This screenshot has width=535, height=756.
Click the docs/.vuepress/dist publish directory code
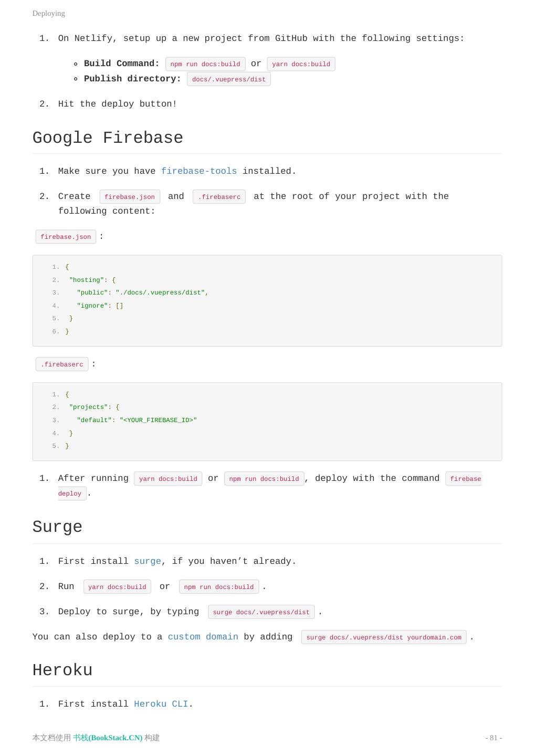coord(228,79)
